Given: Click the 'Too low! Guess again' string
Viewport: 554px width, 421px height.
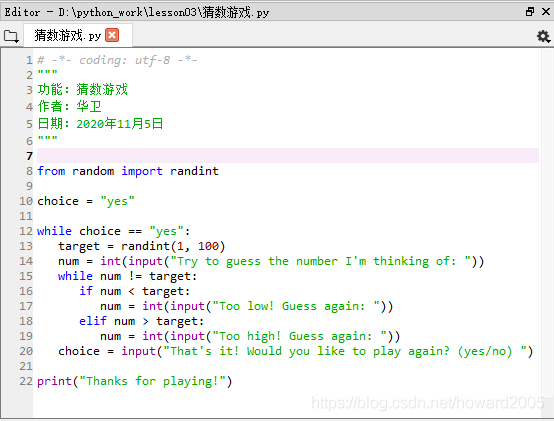Looking at the screenshot, I should tap(296, 306).
